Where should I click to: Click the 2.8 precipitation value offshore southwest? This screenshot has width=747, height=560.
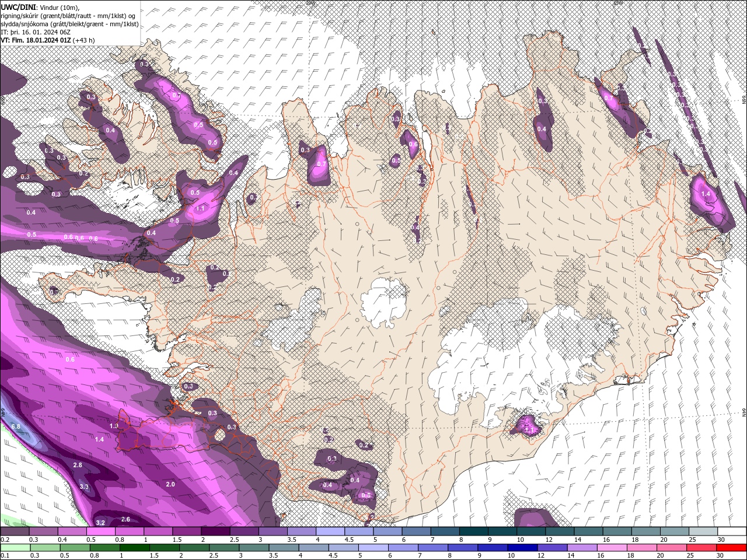click(78, 465)
